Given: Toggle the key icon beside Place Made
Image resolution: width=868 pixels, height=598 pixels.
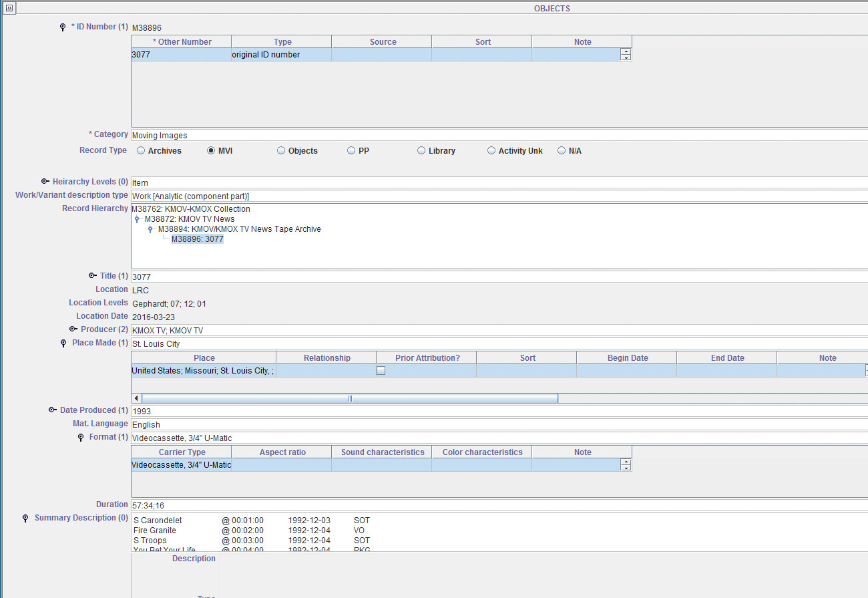Looking at the screenshot, I should [64, 343].
